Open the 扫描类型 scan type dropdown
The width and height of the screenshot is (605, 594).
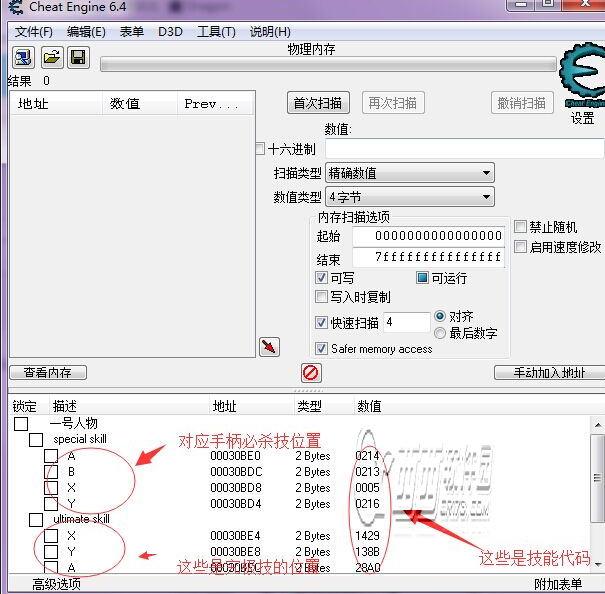coord(410,173)
